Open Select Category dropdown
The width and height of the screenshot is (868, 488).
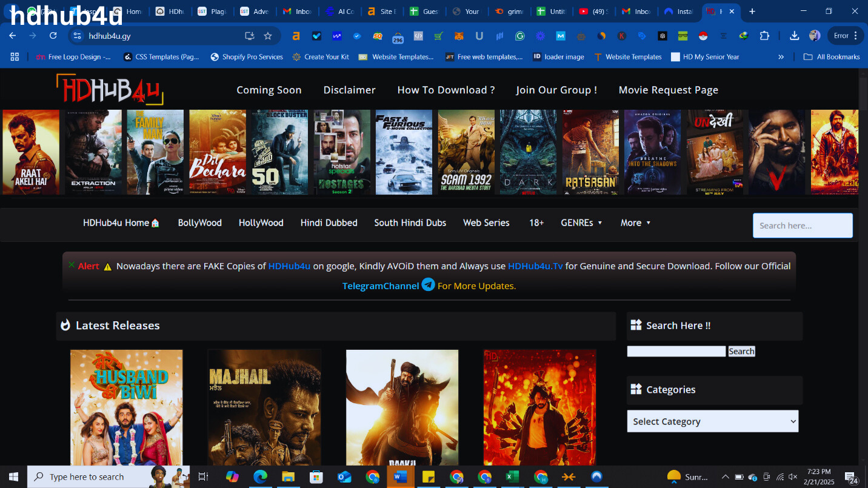tap(713, 421)
